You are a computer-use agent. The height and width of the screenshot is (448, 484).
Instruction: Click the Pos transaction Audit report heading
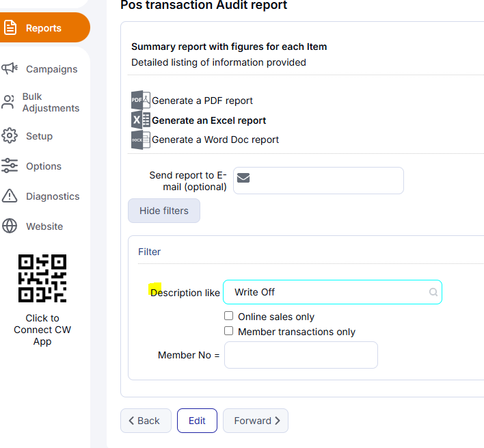click(x=204, y=5)
